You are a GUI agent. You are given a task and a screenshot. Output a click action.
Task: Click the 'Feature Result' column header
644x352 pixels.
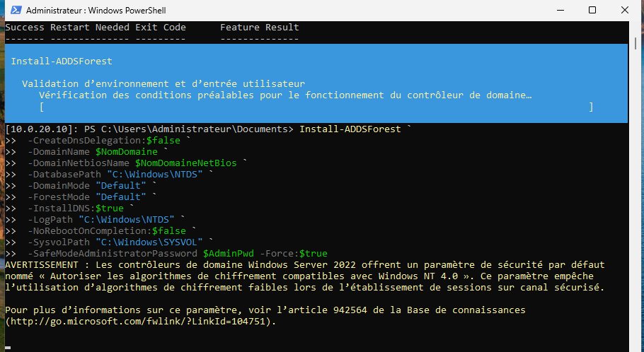[260, 28]
